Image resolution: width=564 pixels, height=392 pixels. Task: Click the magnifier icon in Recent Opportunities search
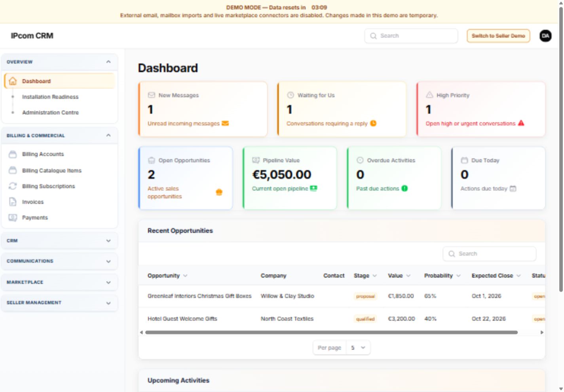point(452,254)
